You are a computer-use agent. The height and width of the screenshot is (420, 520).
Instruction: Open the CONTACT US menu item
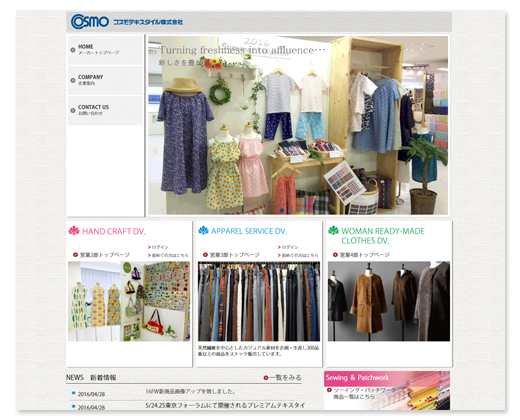click(105, 110)
